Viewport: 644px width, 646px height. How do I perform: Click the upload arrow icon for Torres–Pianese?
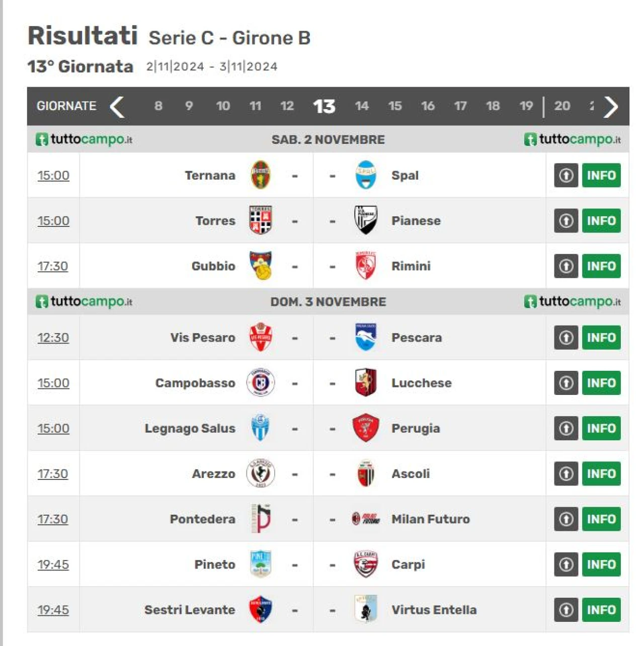pyautogui.click(x=566, y=220)
